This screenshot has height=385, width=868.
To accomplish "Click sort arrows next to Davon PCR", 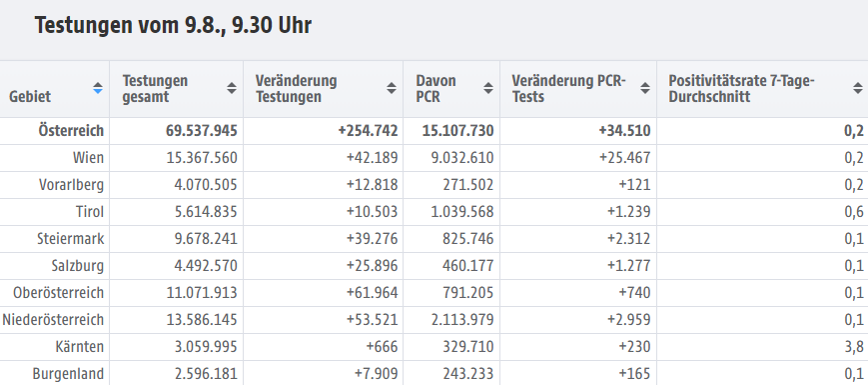I will pyautogui.click(x=488, y=88).
